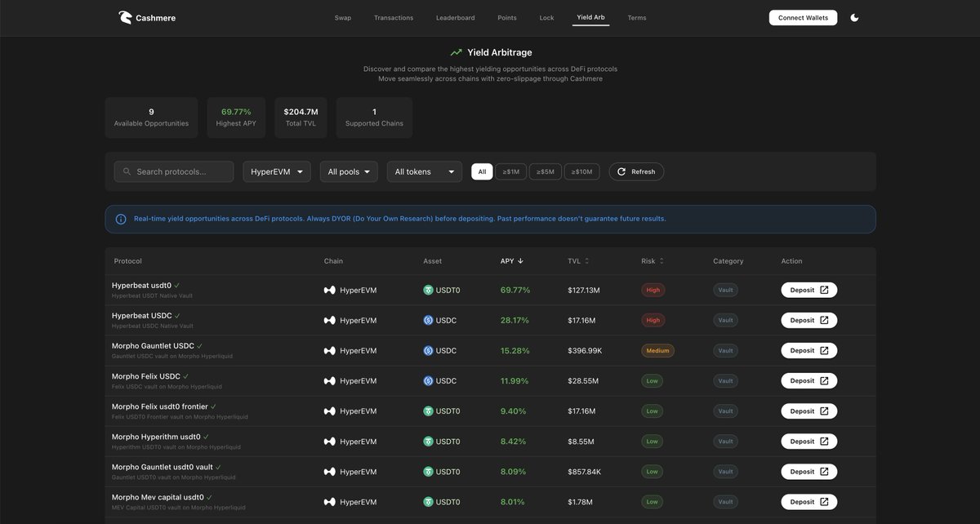Image resolution: width=980 pixels, height=524 pixels.
Task: Click the Protocol column header
Action: pyautogui.click(x=127, y=261)
